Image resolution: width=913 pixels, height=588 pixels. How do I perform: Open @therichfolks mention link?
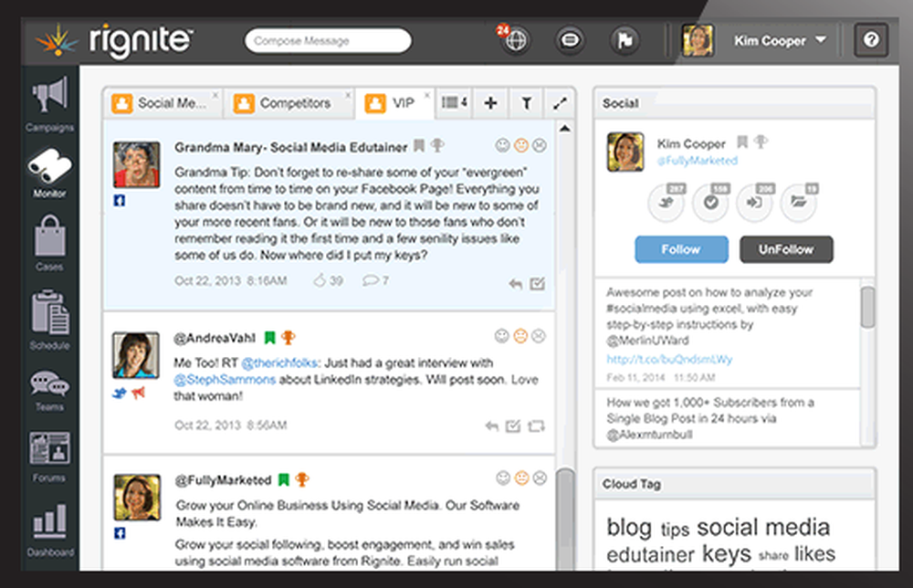click(x=279, y=362)
